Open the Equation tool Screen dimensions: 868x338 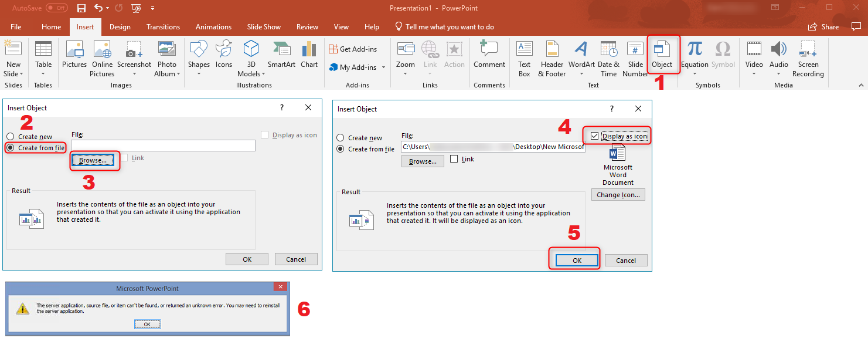click(x=695, y=58)
